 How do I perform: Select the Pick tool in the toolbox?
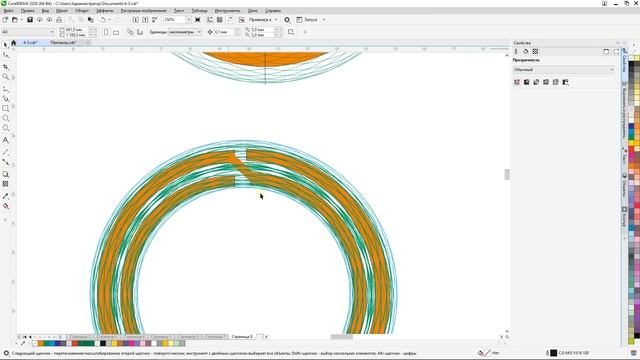(x=5, y=45)
